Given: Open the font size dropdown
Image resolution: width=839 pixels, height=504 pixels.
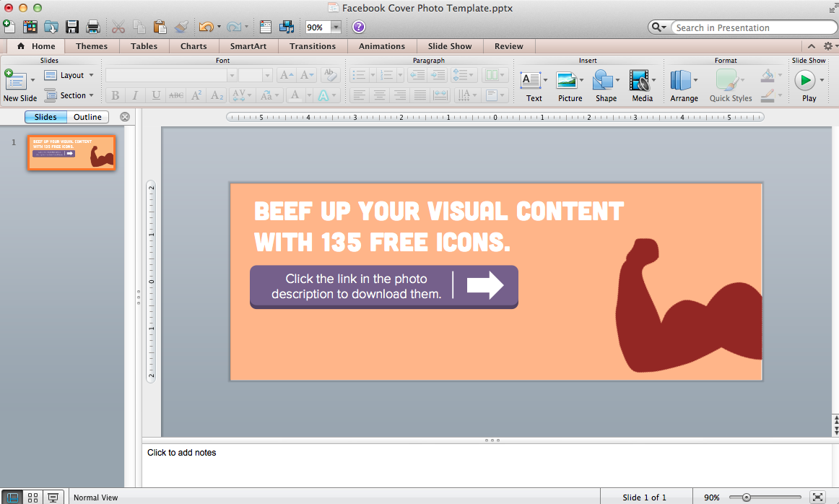Looking at the screenshot, I should coord(267,75).
